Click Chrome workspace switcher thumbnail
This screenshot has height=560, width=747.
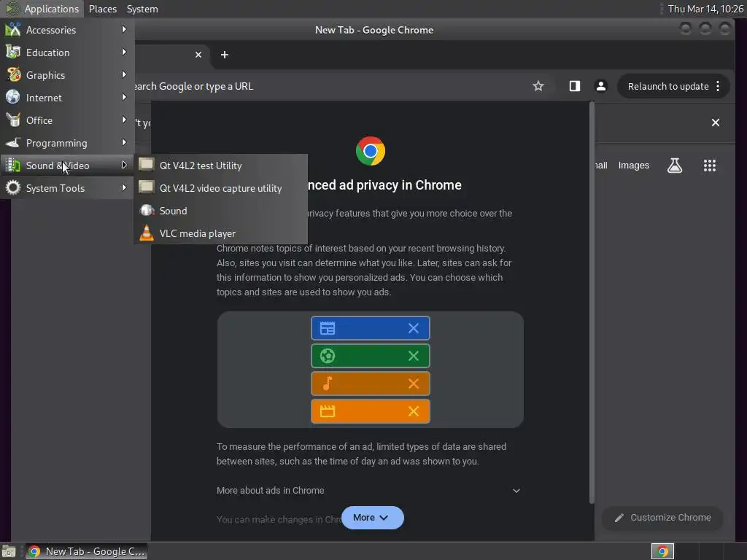pyautogui.click(x=662, y=551)
